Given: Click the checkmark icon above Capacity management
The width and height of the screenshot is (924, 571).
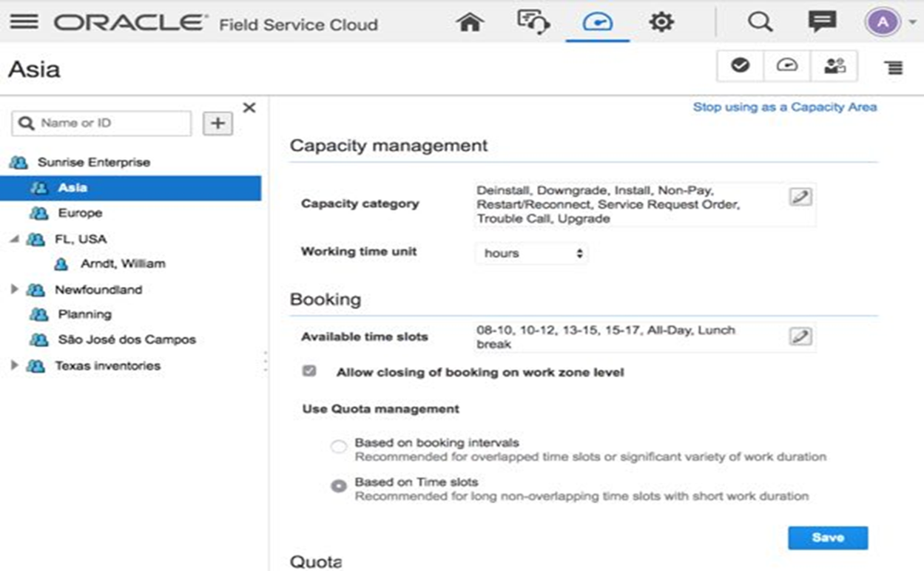Looking at the screenshot, I should [740, 65].
